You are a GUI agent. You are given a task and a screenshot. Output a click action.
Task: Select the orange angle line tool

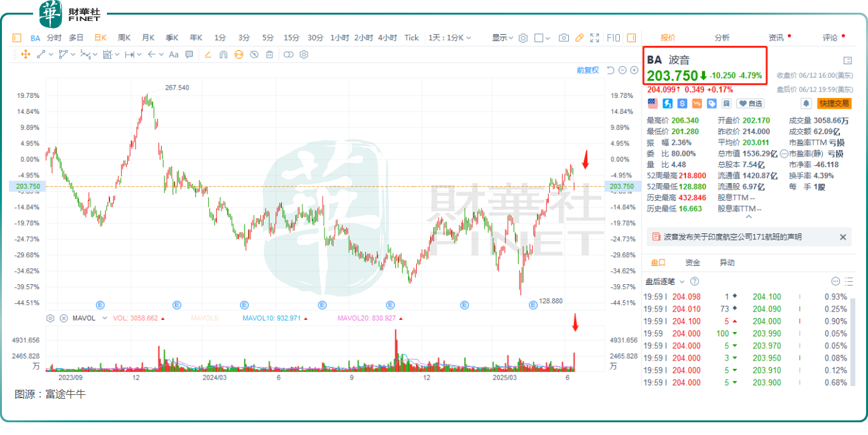[x=207, y=55]
